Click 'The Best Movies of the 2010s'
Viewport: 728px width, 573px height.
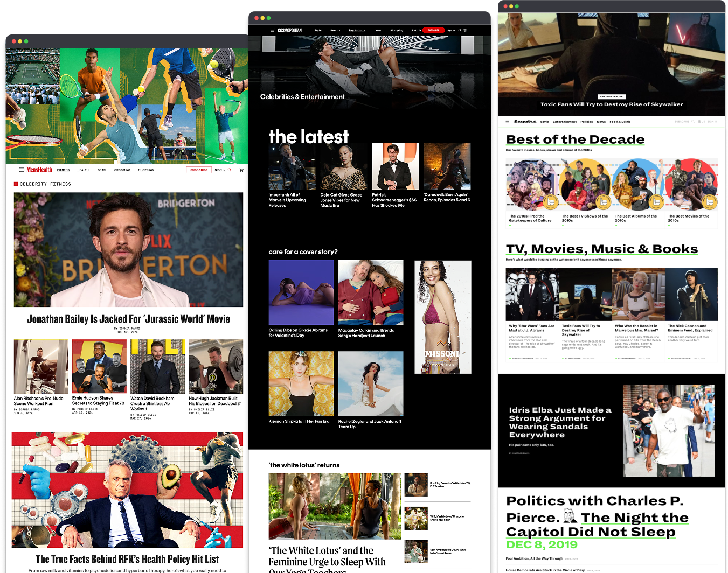tap(689, 218)
